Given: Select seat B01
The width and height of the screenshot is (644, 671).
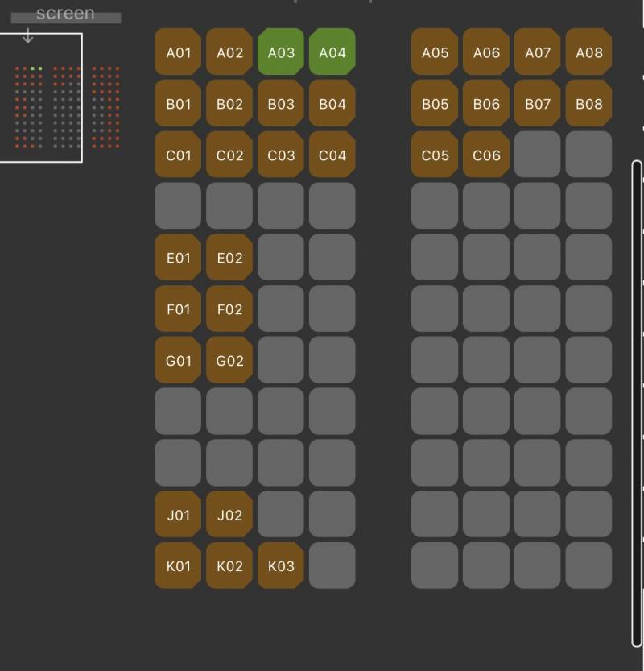Looking at the screenshot, I should (x=178, y=103).
